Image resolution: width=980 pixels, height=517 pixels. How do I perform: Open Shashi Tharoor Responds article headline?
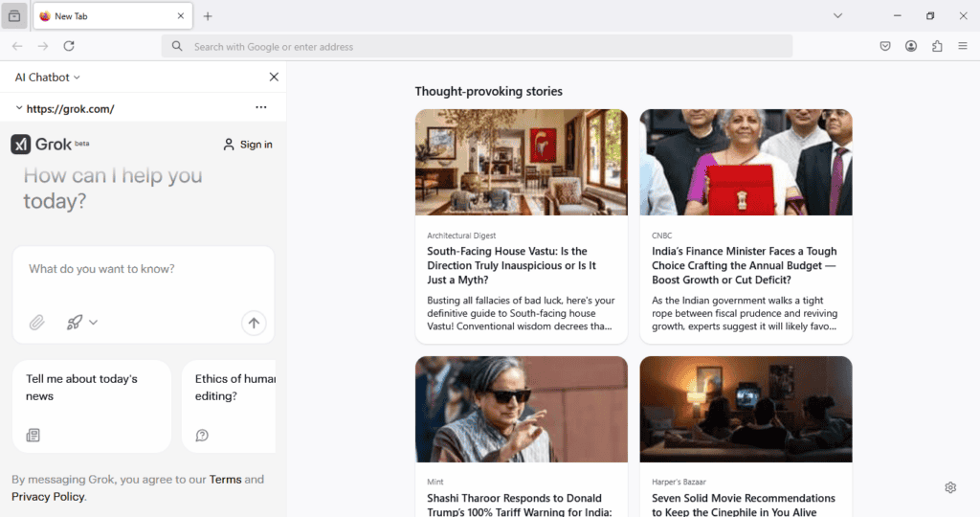[x=519, y=506]
